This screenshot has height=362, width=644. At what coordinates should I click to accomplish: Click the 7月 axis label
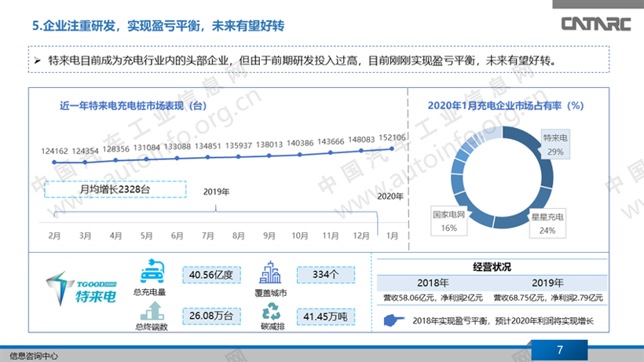208,236
